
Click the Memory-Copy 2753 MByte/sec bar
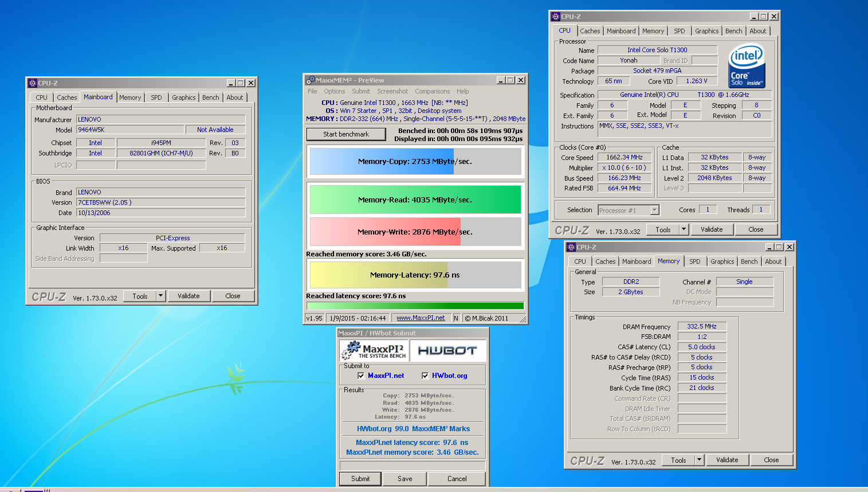click(x=415, y=162)
